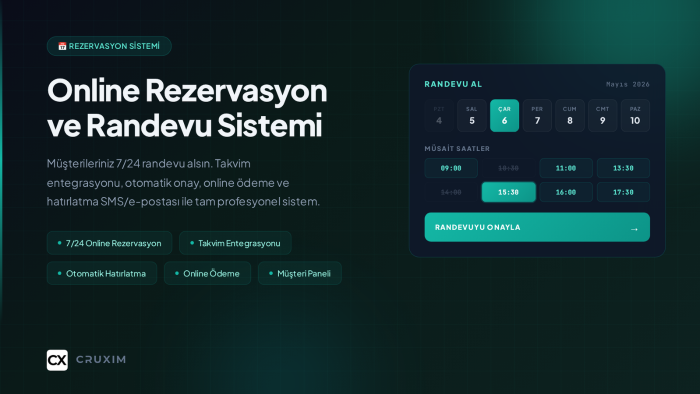The image size is (700, 394).
Task: Click the Mayıs 2026 month label
Action: [628, 84]
